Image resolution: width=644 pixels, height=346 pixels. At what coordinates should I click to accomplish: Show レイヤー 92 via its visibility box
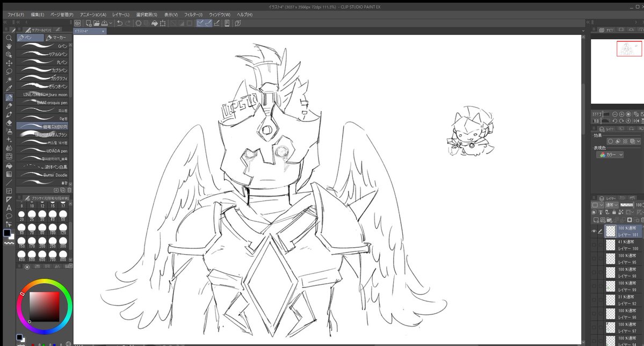tap(594, 300)
